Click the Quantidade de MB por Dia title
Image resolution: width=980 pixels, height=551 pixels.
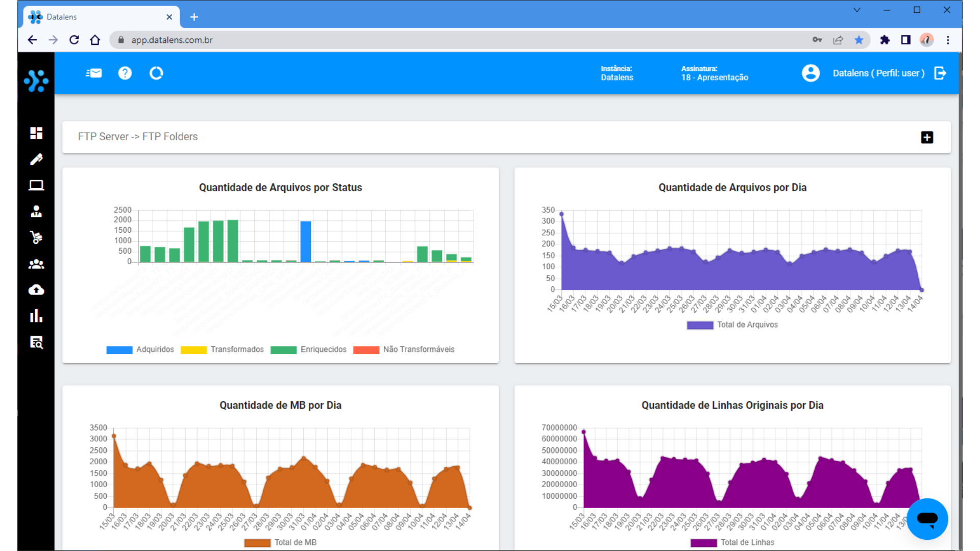tap(280, 406)
